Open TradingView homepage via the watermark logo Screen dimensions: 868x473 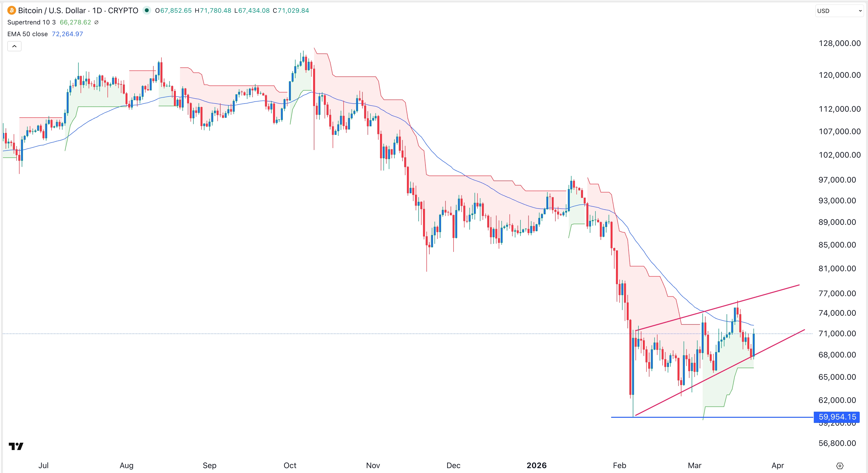click(x=16, y=446)
